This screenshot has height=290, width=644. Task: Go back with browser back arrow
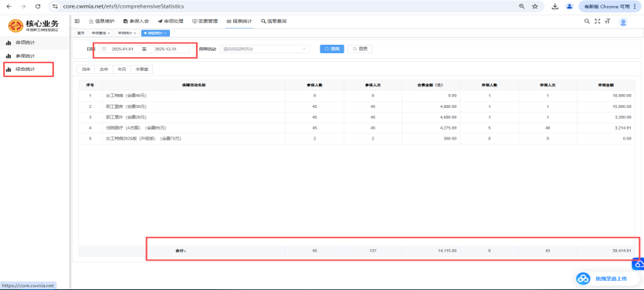pos(9,7)
